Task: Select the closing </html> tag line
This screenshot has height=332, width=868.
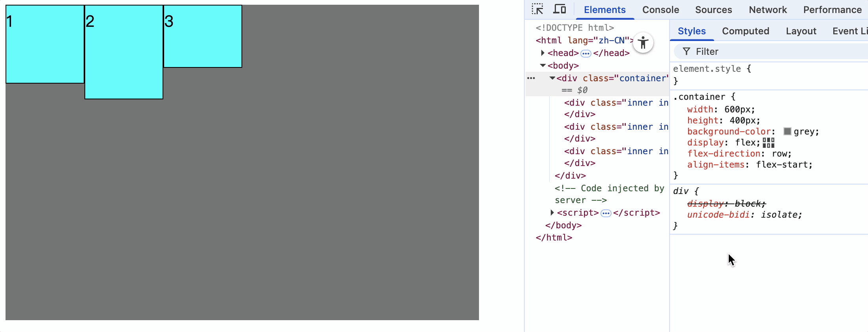Action: click(x=554, y=237)
